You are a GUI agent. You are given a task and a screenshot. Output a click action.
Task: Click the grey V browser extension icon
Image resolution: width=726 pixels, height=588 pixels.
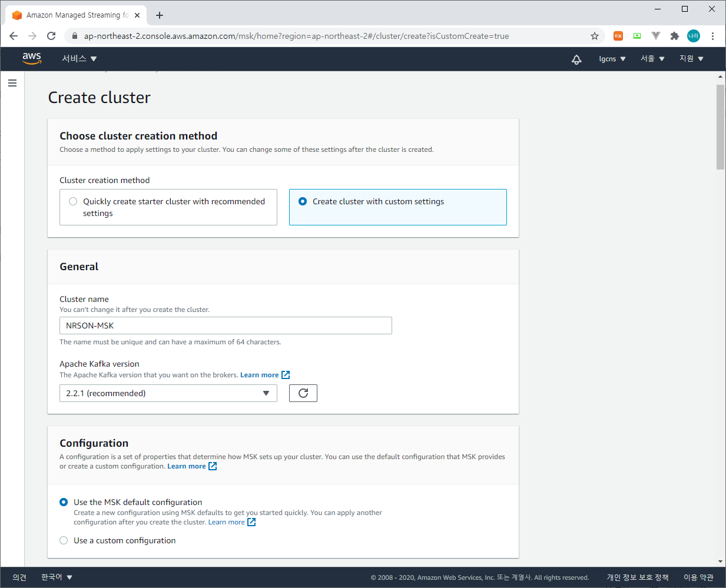pos(656,36)
